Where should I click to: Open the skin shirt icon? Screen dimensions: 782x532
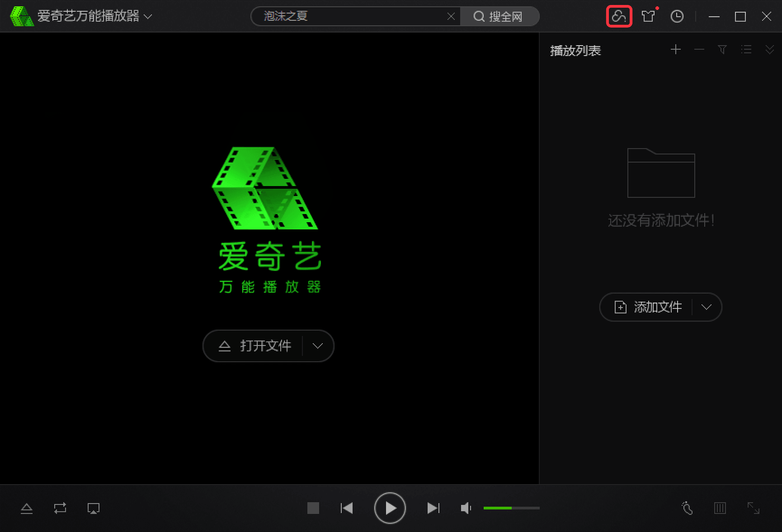point(648,16)
